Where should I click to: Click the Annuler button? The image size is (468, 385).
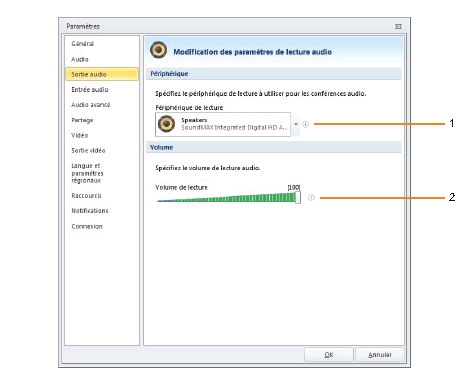click(380, 355)
